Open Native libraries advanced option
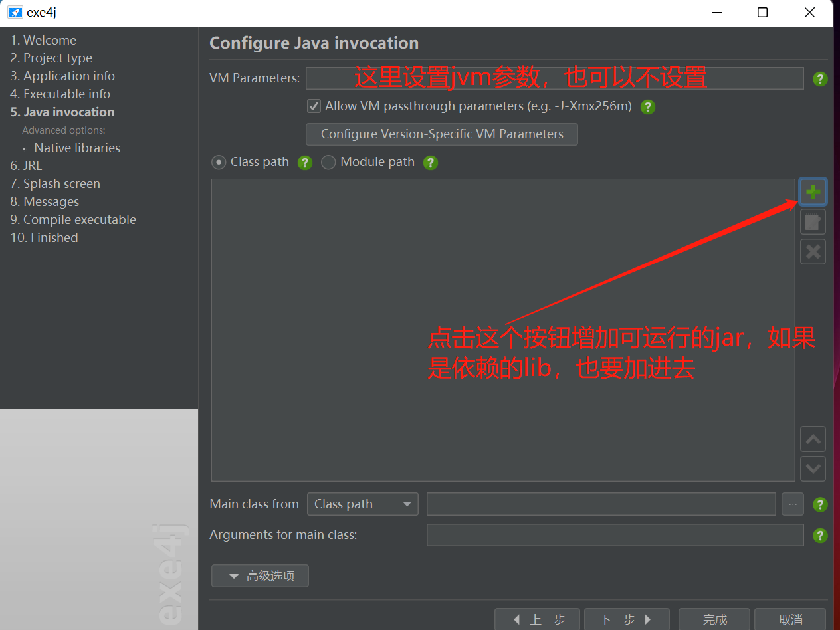Viewport: 840px width, 630px height. point(77,148)
